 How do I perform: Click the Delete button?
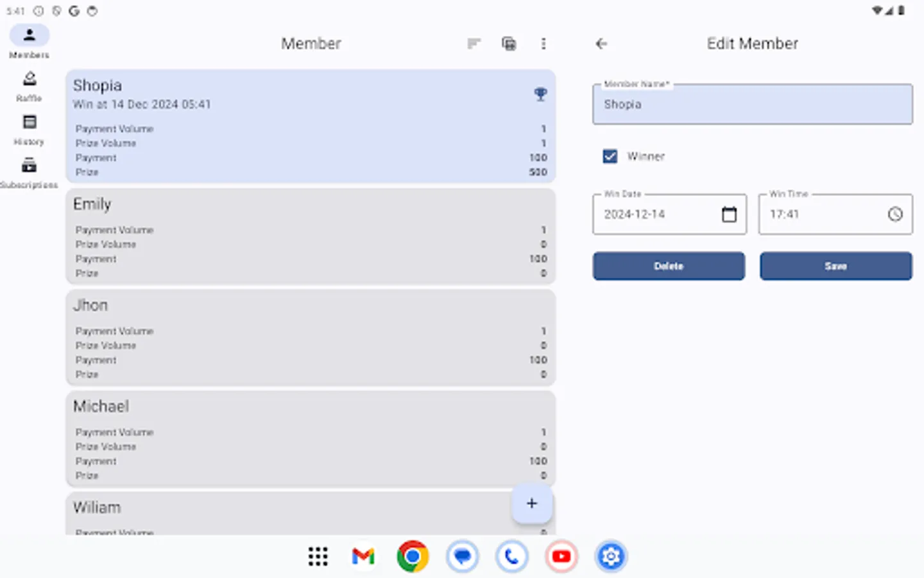tap(669, 266)
